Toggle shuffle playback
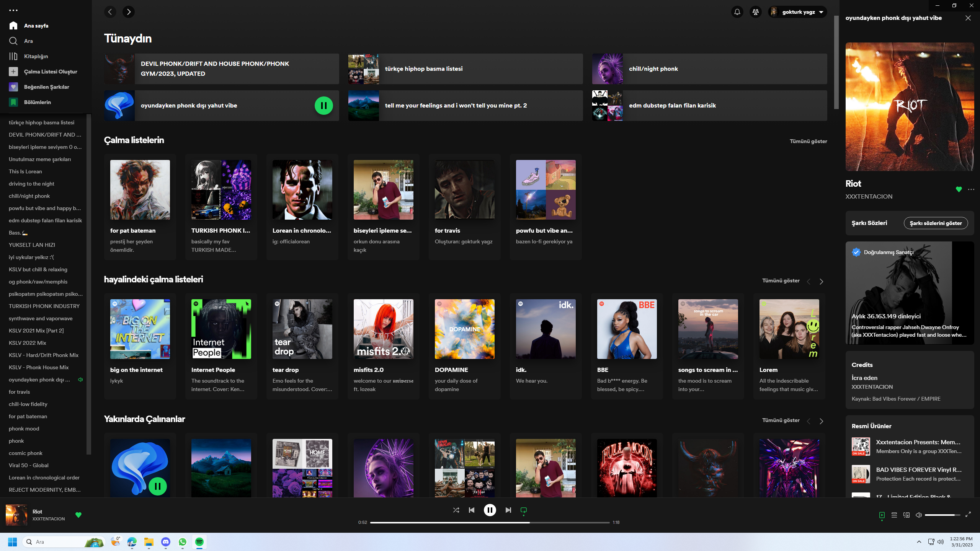 click(x=456, y=510)
